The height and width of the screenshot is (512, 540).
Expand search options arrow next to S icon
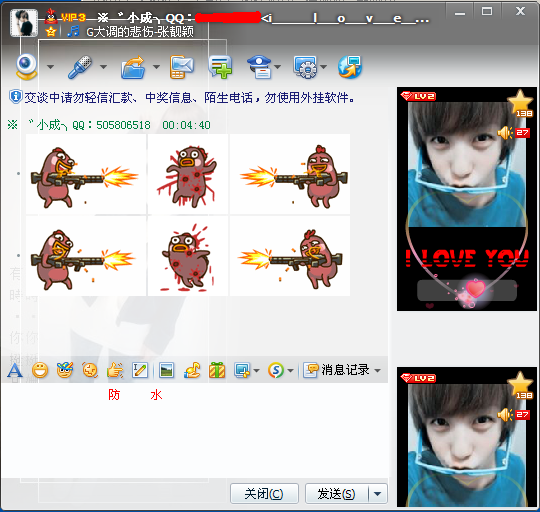tap(290, 371)
